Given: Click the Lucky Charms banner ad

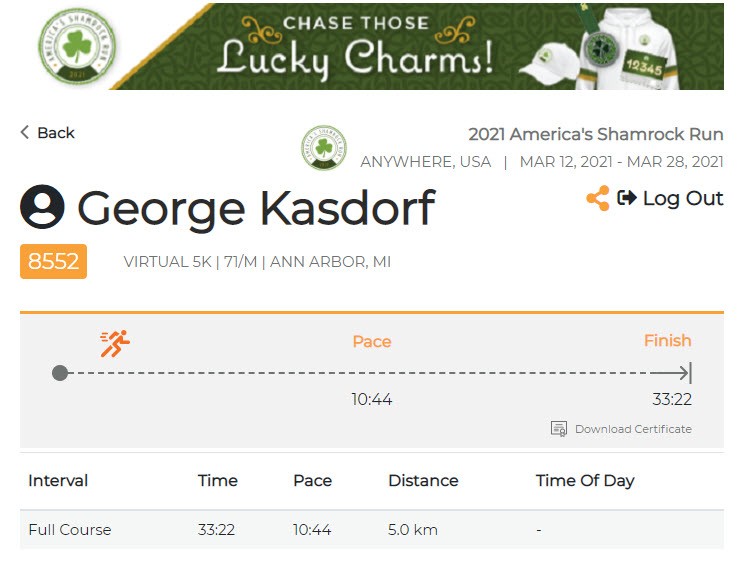Looking at the screenshot, I should click(370, 46).
